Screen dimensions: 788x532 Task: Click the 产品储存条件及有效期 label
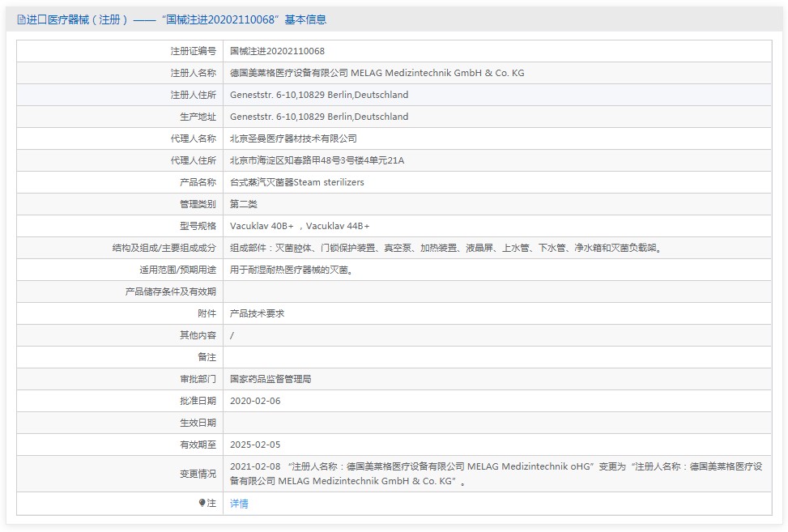171,292
